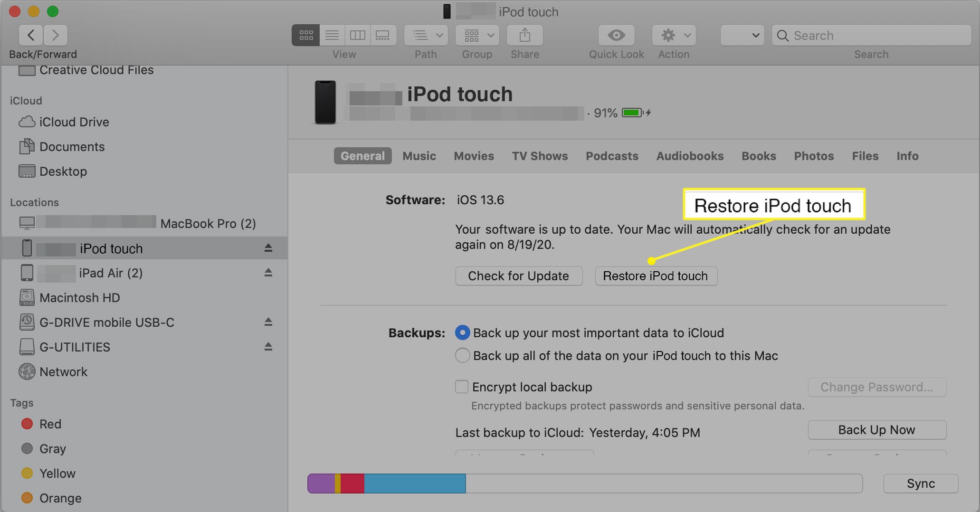980x512 pixels.
Task: Open Network location
Action: 53,372
